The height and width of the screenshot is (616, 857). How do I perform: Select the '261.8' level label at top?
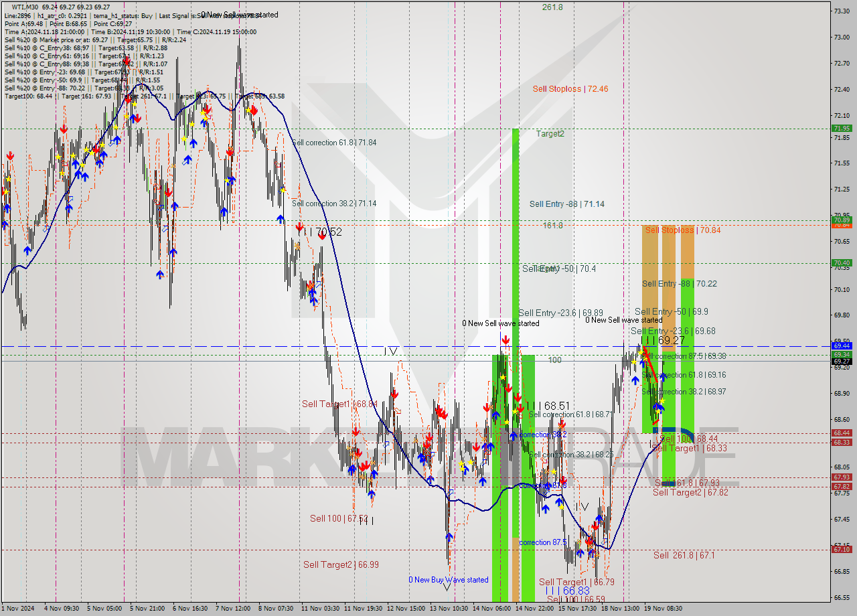[552, 7]
